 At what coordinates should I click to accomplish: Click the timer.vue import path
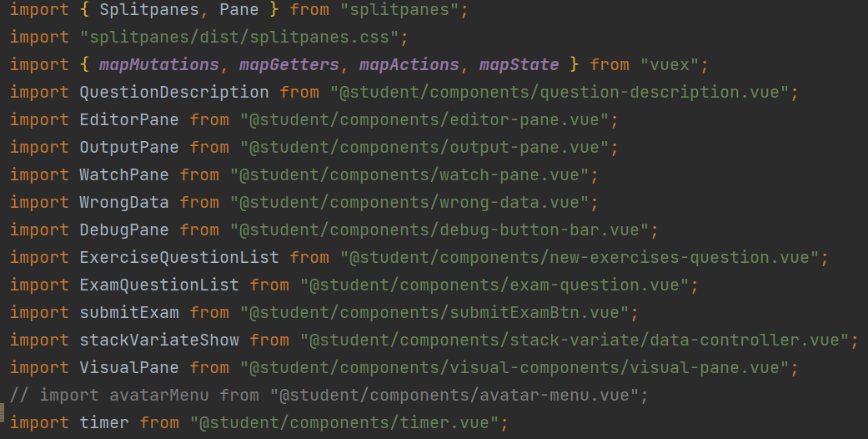click(344, 423)
